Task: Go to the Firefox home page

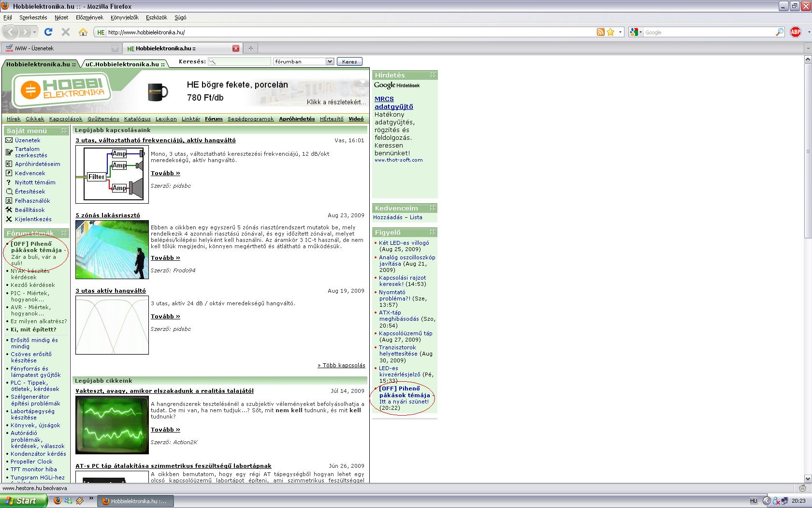Action: coord(83,32)
